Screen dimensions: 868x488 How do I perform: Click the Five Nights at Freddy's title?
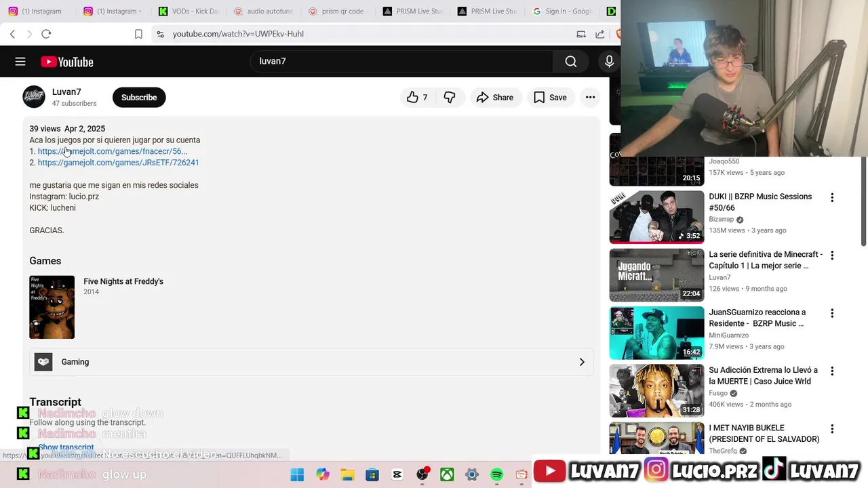(x=123, y=281)
